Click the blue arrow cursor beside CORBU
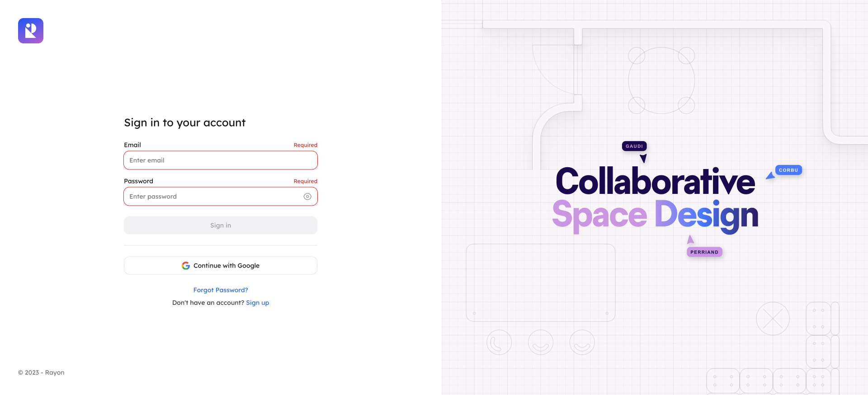 [770, 176]
